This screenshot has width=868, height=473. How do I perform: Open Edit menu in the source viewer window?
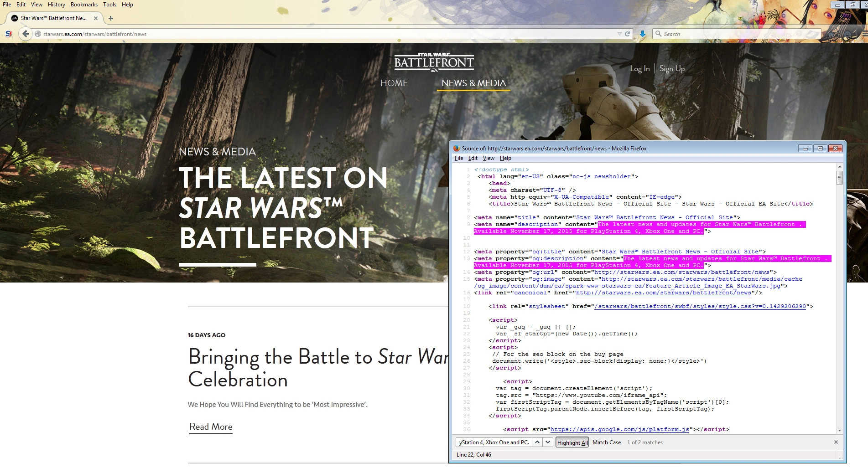[473, 158]
